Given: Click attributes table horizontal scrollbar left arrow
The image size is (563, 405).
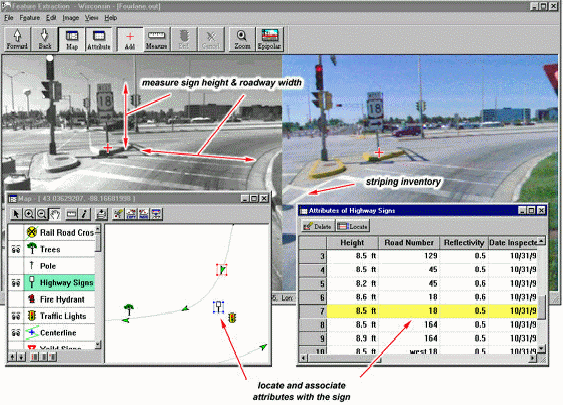Looking at the screenshot, I should pos(304,358).
